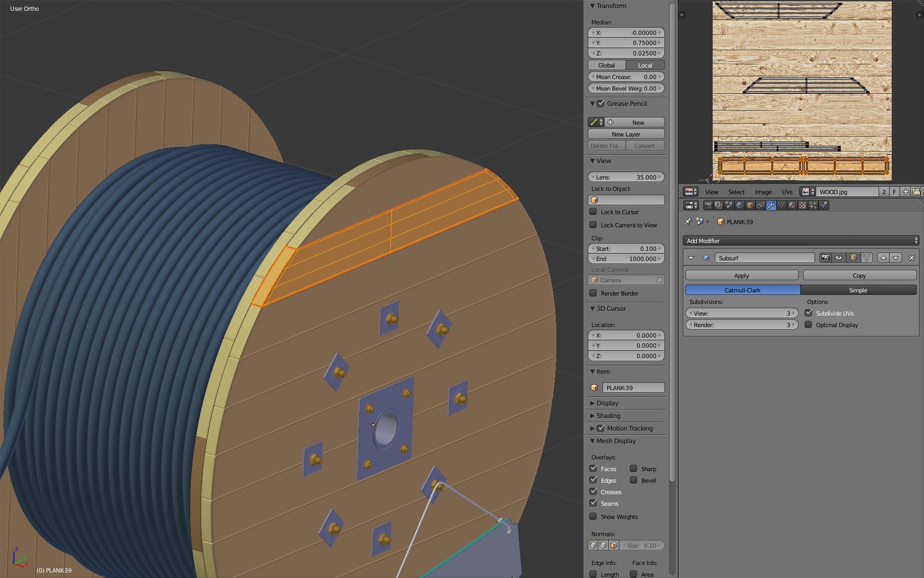Open the Modifiers properties tab (wrench icon)
Viewport: 924px width, 578px height.
point(771,205)
